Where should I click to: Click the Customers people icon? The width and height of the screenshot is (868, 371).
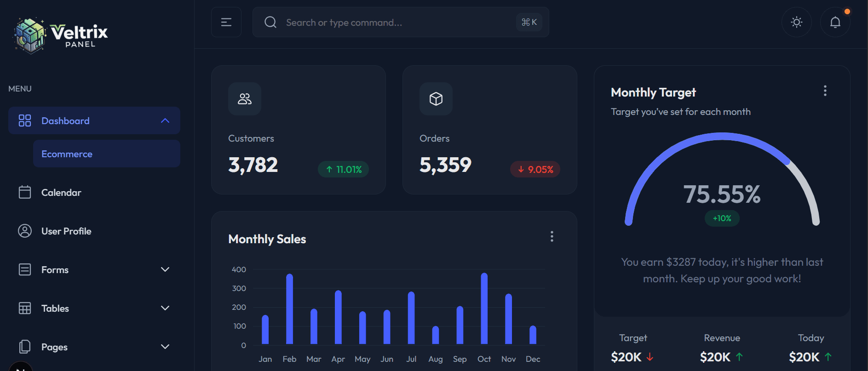pyautogui.click(x=244, y=99)
